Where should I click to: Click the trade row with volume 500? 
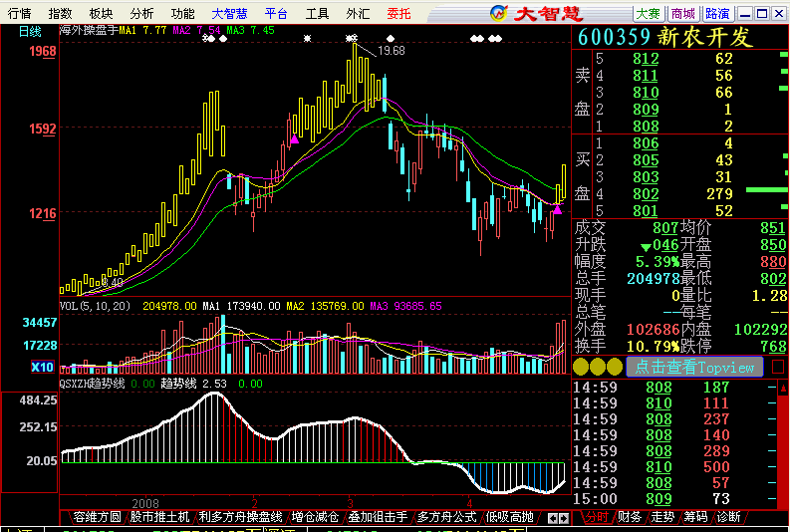674,467
